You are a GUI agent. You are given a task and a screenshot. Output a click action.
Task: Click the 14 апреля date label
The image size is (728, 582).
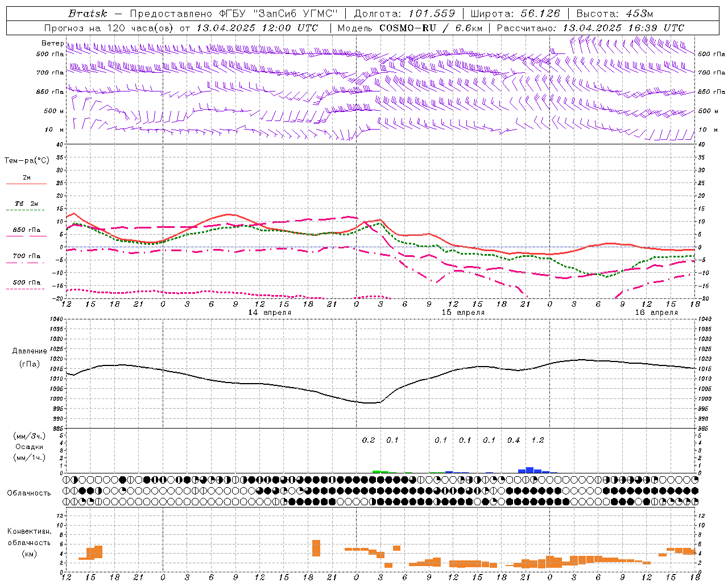coord(270,313)
